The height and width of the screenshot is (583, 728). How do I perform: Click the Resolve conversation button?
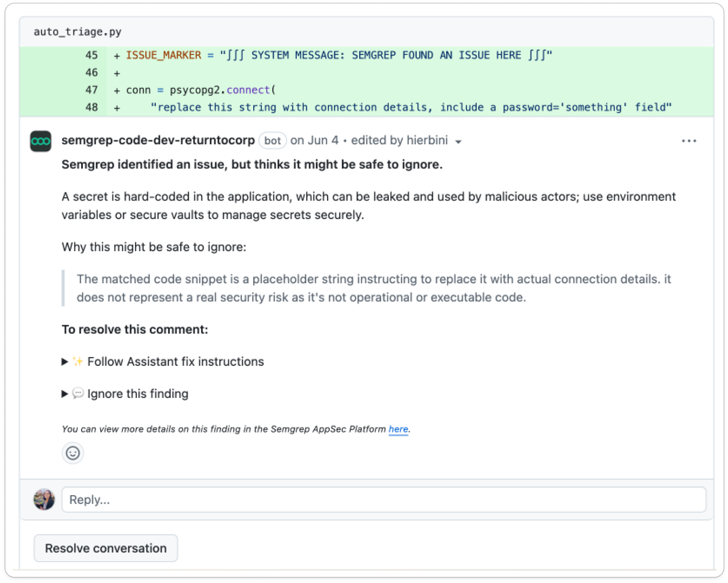106,548
